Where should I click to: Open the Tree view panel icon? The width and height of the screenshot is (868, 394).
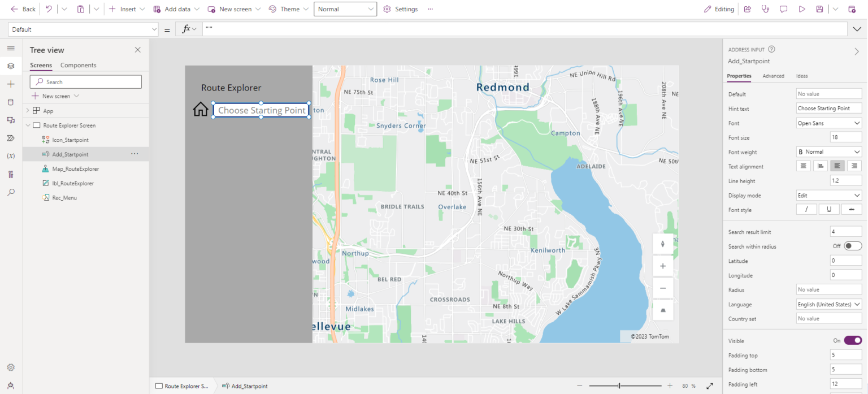(11, 66)
